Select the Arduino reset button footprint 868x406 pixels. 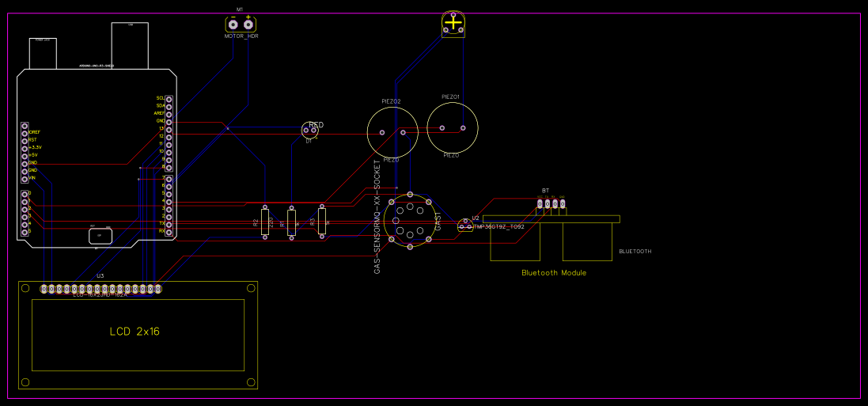(x=100, y=235)
